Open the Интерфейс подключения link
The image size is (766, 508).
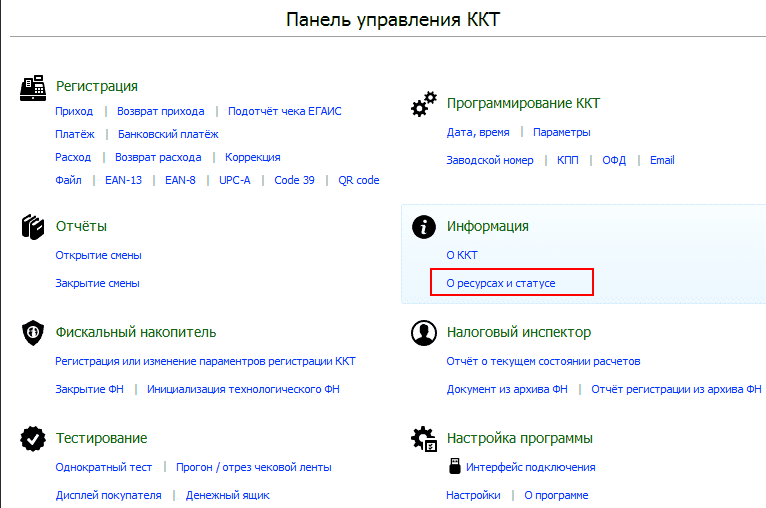click(x=531, y=467)
